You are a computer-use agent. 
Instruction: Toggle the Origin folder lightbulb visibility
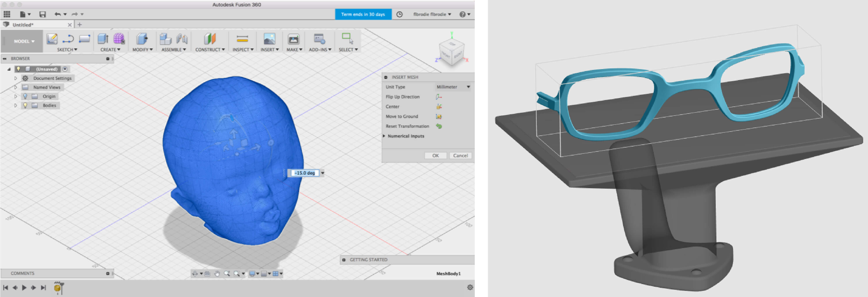25,96
